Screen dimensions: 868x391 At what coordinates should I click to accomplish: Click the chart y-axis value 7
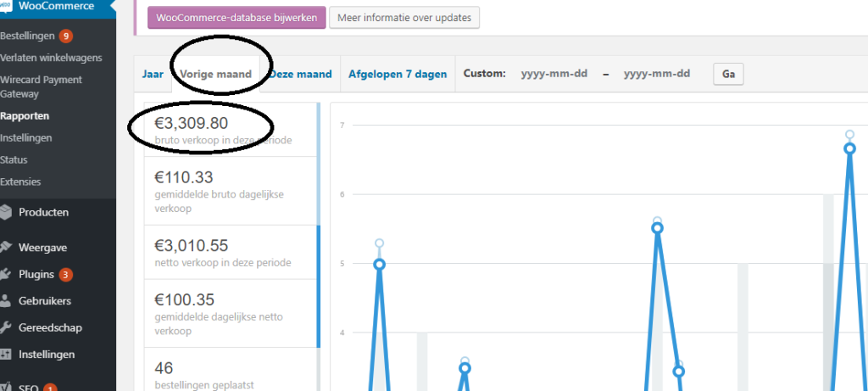click(342, 126)
